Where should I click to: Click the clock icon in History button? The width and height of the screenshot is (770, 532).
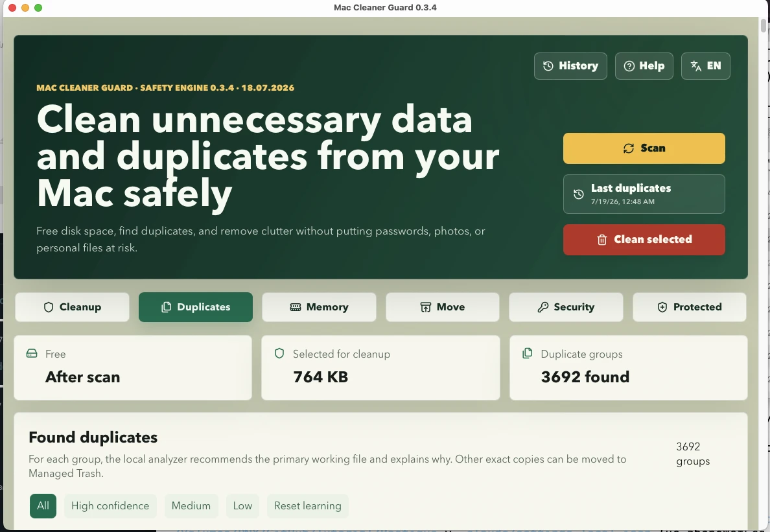point(548,65)
